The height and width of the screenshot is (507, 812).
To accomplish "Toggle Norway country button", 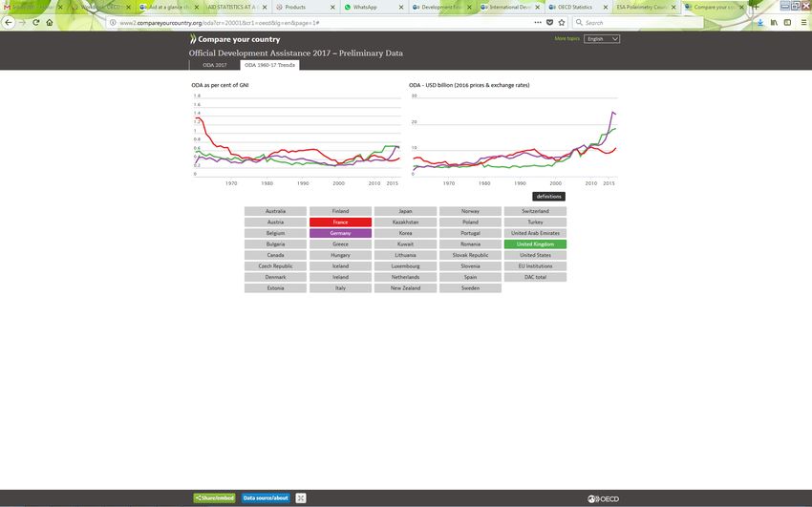I will 470,211.
